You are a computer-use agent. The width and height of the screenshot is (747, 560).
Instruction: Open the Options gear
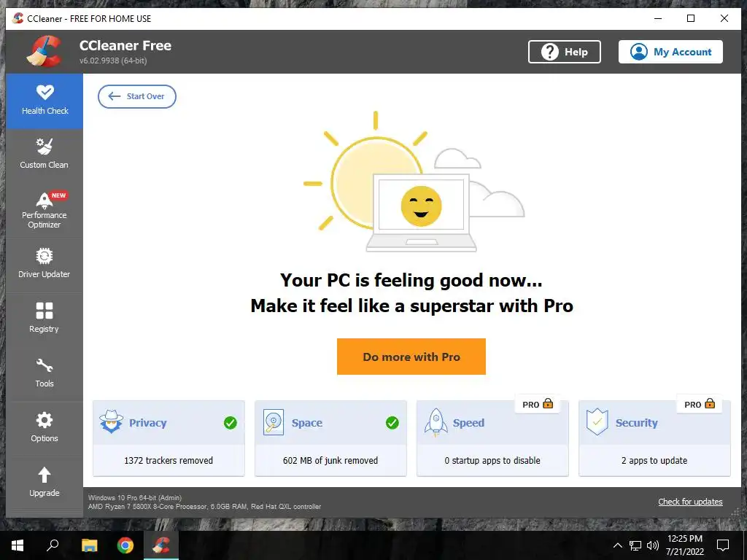pos(44,420)
